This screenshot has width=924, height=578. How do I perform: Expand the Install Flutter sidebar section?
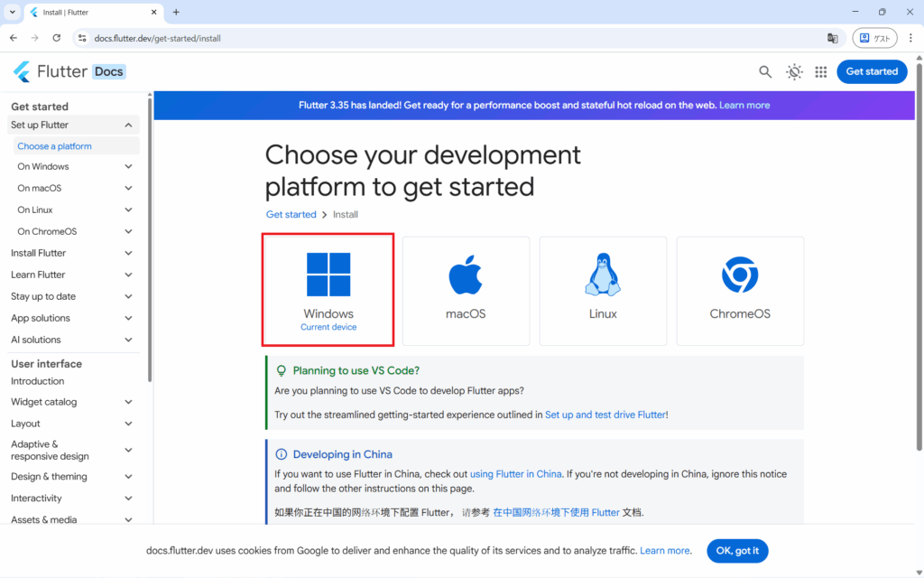click(128, 254)
